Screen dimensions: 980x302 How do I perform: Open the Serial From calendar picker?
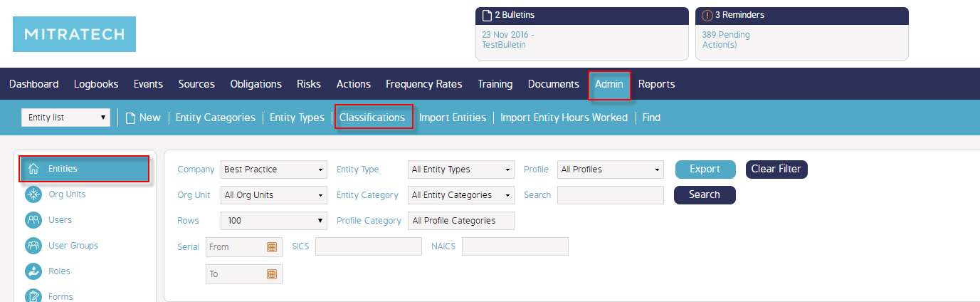(x=272, y=247)
